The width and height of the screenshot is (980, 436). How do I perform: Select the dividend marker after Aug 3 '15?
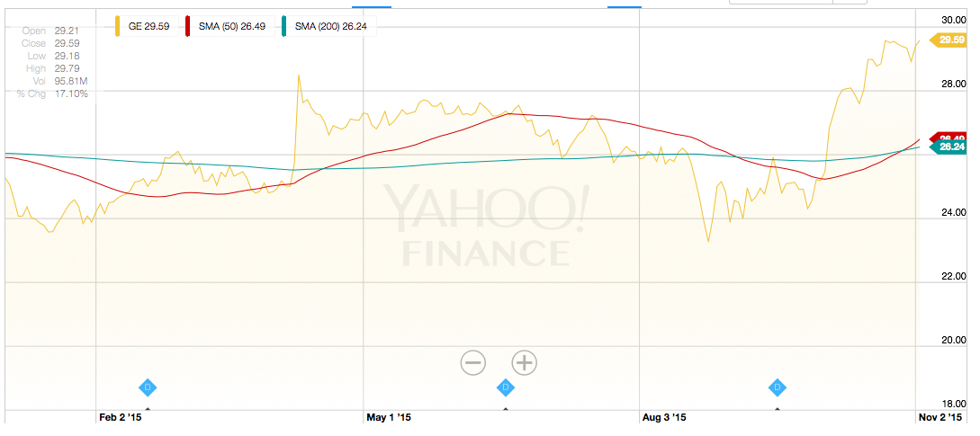(x=778, y=387)
